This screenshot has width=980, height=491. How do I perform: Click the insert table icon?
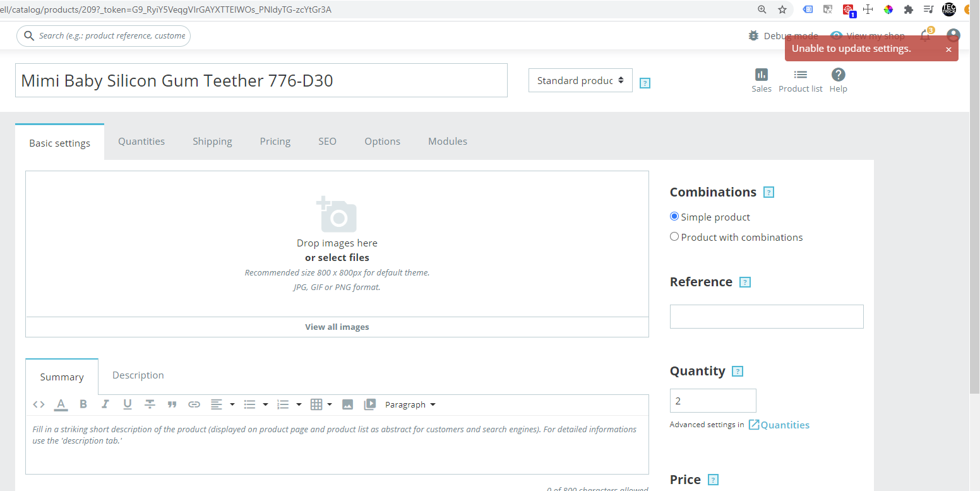[x=316, y=404]
